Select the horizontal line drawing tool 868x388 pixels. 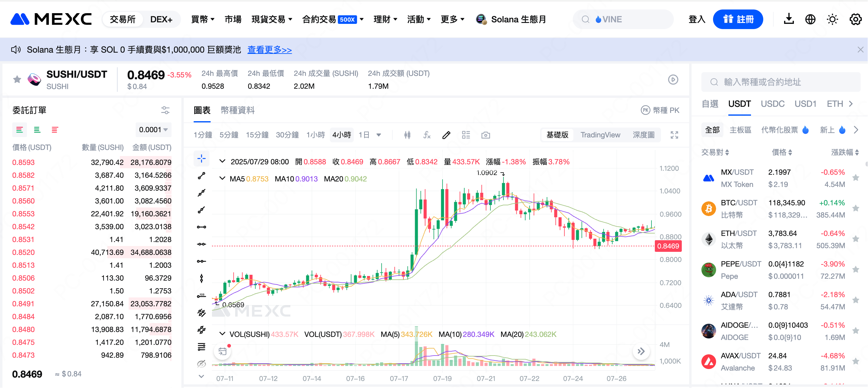(x=202, y=227)
